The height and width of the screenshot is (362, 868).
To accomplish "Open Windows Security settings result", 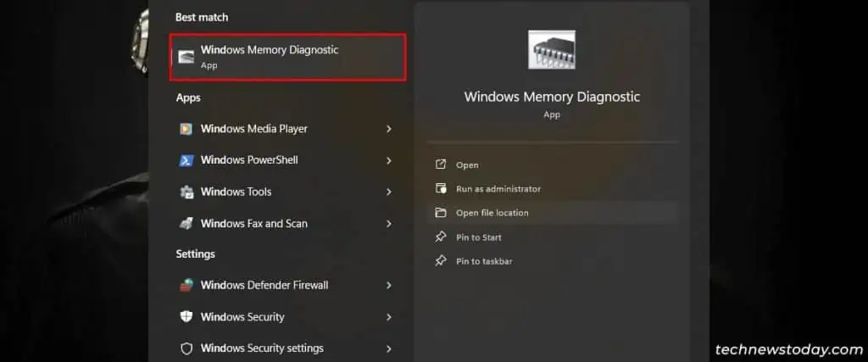I will [x=288, y=348].
